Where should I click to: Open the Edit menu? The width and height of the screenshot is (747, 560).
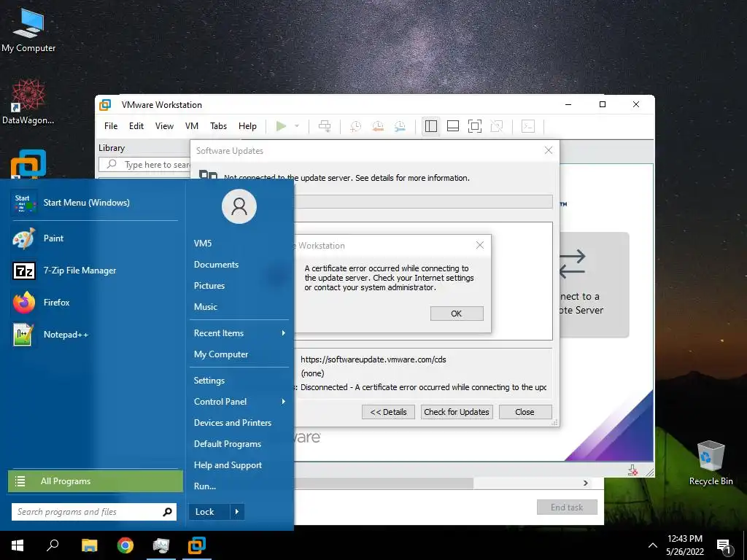point(136,126)
